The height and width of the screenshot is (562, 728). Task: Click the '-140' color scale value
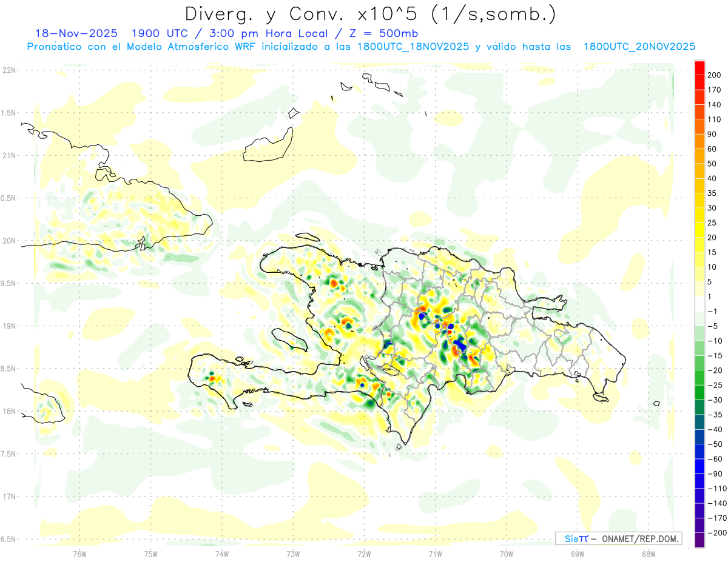coord(717,503)
